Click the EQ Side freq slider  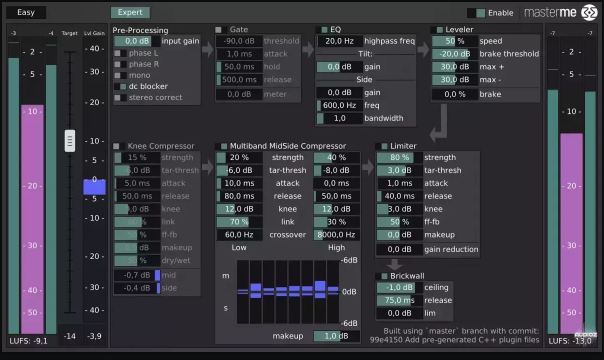click(x=339, y=105)
